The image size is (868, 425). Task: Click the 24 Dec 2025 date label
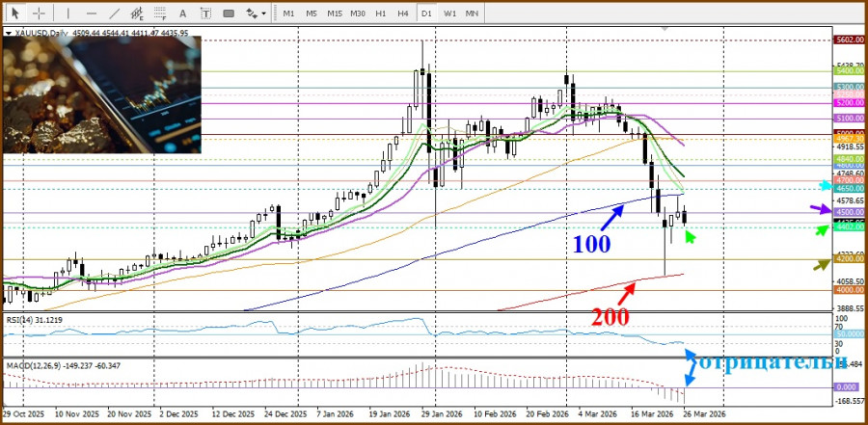pyautogui.click(x=285, y=414)
